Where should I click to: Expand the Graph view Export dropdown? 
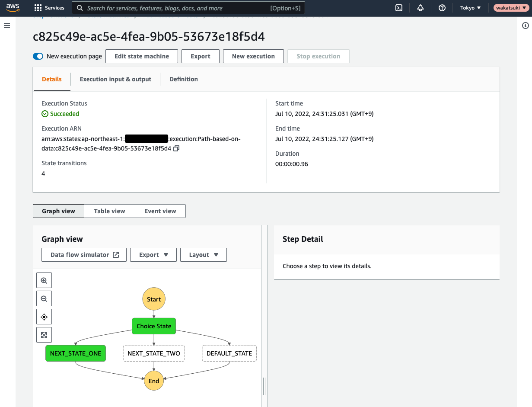[153, 255]
